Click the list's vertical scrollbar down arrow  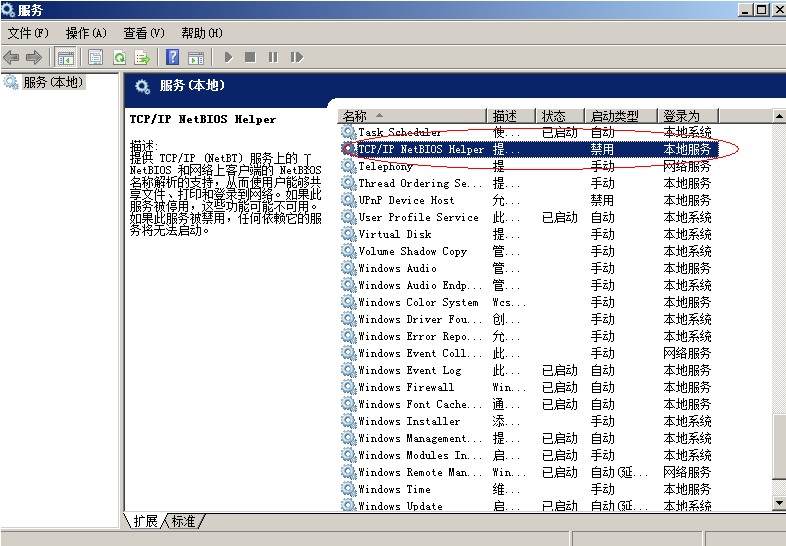(x=778, y=503)
